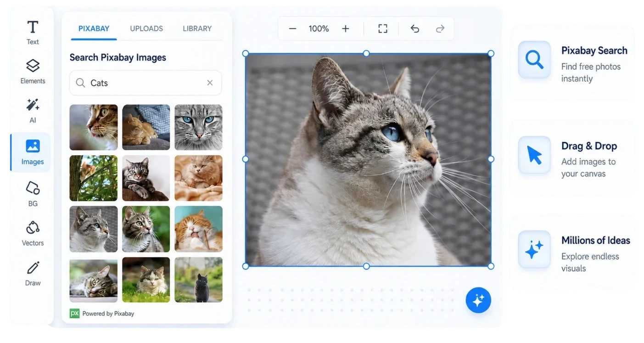Image resolution: width=644 pixels, height=343 pixels.
Task: Click the 'Explore endless visuals' text
Action: pyautogui.click(x=590, y=262)
